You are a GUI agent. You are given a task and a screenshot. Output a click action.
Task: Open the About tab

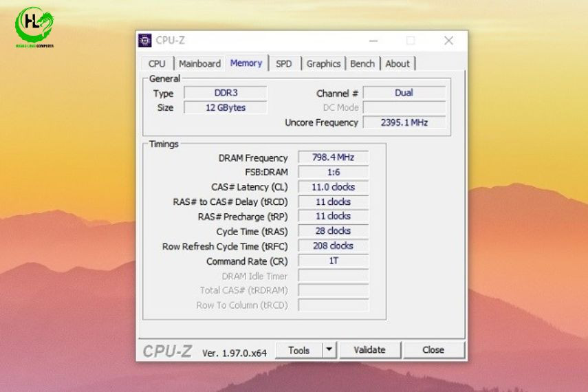[398, 64]
